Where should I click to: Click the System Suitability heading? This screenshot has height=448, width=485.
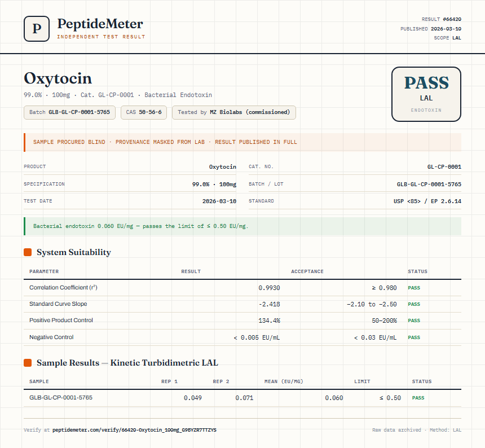tap(74, 252)
